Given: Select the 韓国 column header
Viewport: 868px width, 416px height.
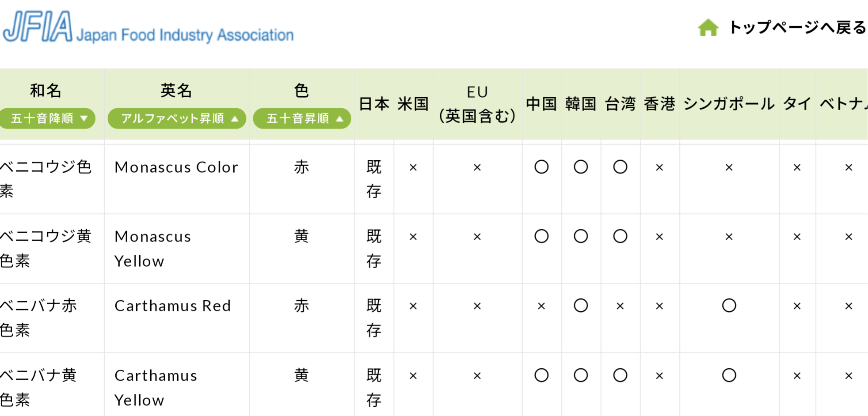Looking at the screenshot, I should point(581,104).
